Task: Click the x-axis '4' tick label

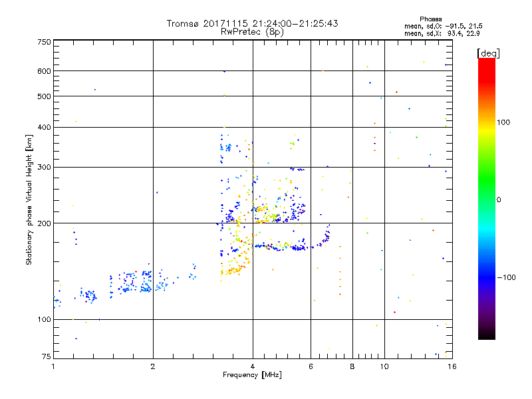Action: (x=253, y=366)
